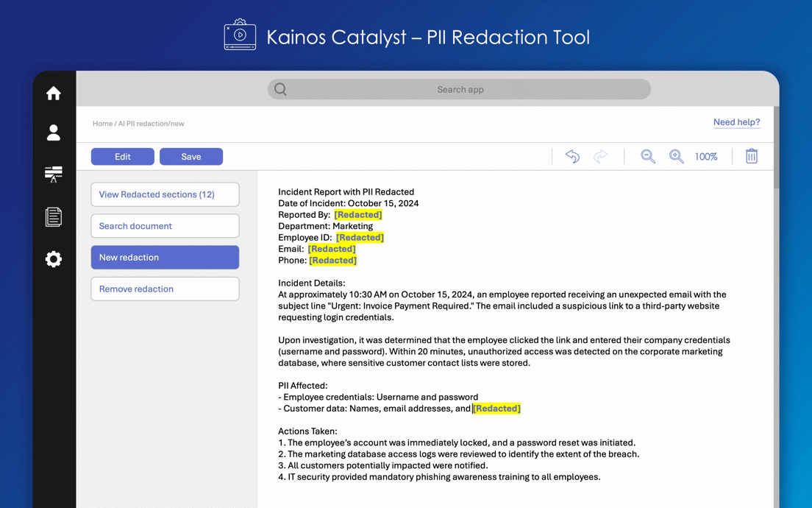Focus the Search app field
Viewport: 812px width, 508px height.
(460, 89)
